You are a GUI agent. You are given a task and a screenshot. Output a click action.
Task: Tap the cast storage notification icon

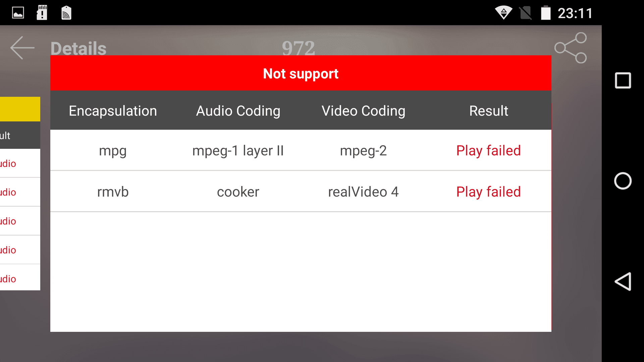click(66, 13)
